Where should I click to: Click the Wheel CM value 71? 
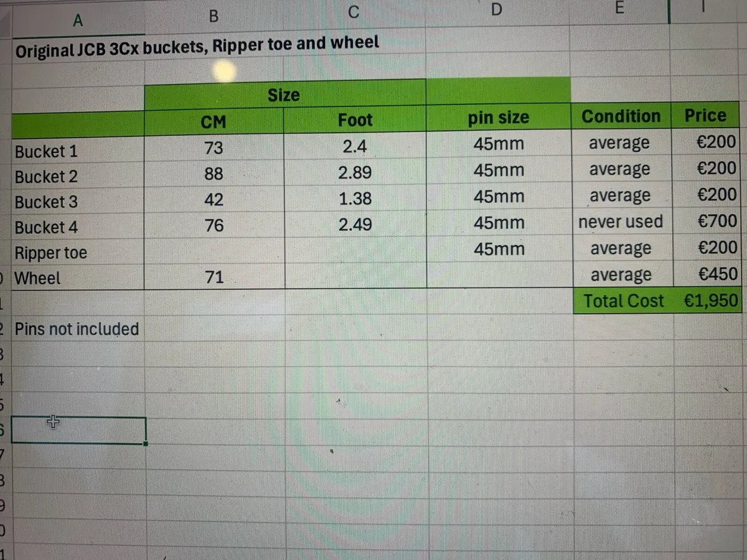[x=214, y=278]
